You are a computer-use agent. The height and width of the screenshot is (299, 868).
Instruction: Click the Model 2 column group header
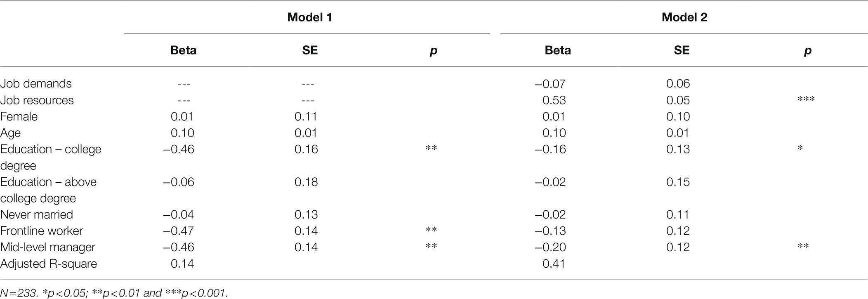pyautogui.click(x=684, y=17)
